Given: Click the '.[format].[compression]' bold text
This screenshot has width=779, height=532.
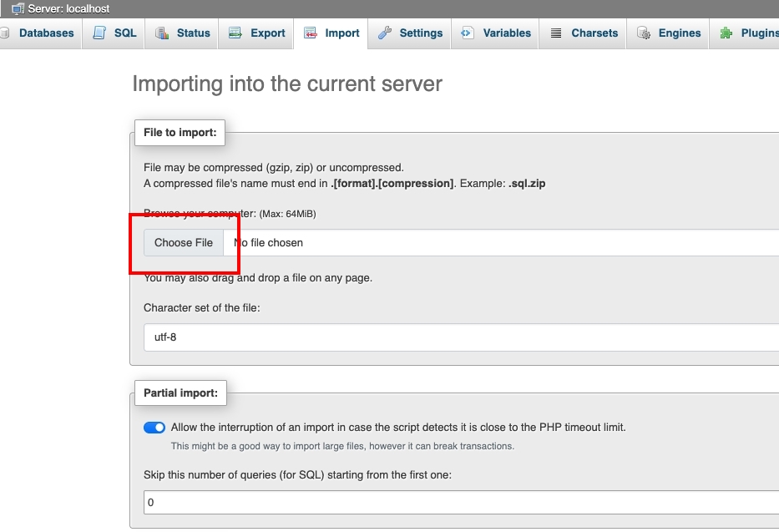Looking at the screenshot, I should click(392, 183).
